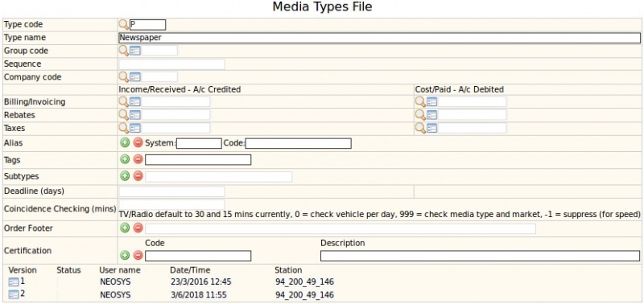Add a Certification row

(x=125, y=255)
